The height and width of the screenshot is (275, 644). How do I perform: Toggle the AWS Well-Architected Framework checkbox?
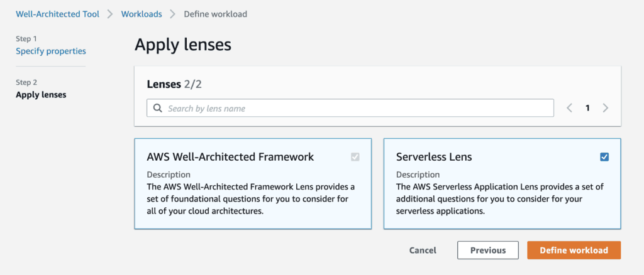[x=355, y=157]
